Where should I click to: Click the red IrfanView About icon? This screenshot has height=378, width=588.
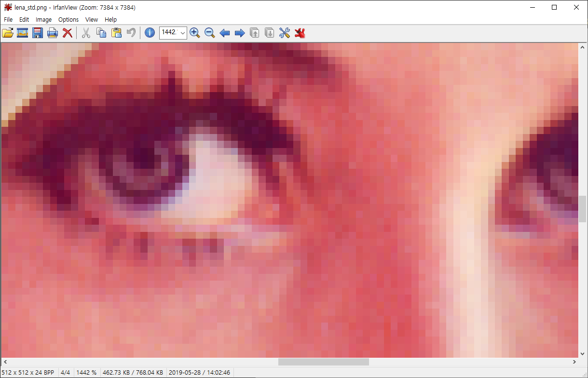pyautogui.click(x=300, y=33)
